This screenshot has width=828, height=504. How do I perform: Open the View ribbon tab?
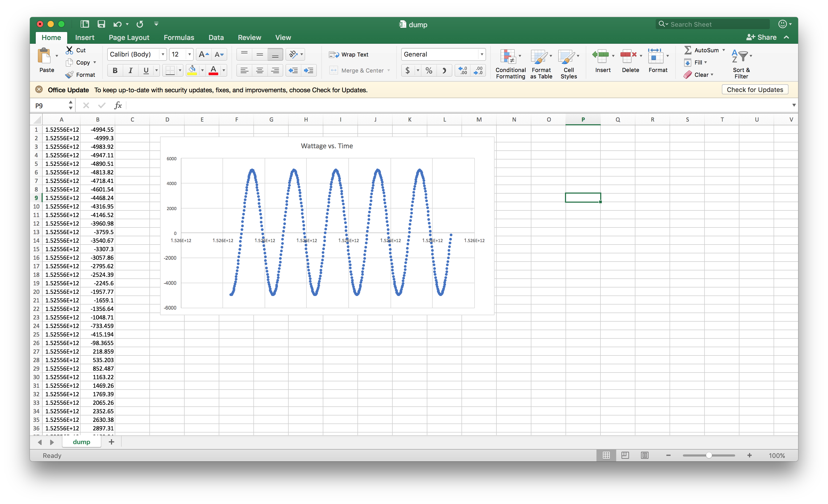coord(283,37)
